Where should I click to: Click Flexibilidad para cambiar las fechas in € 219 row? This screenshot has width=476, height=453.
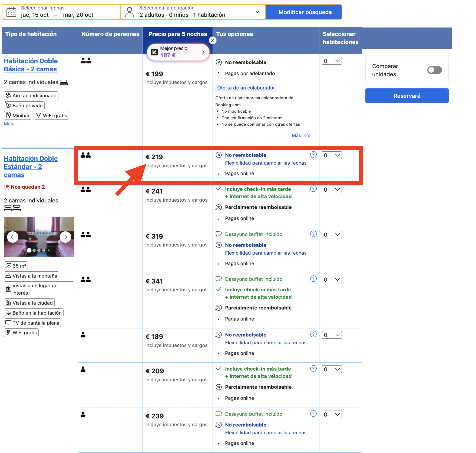(x=266, y=163)
